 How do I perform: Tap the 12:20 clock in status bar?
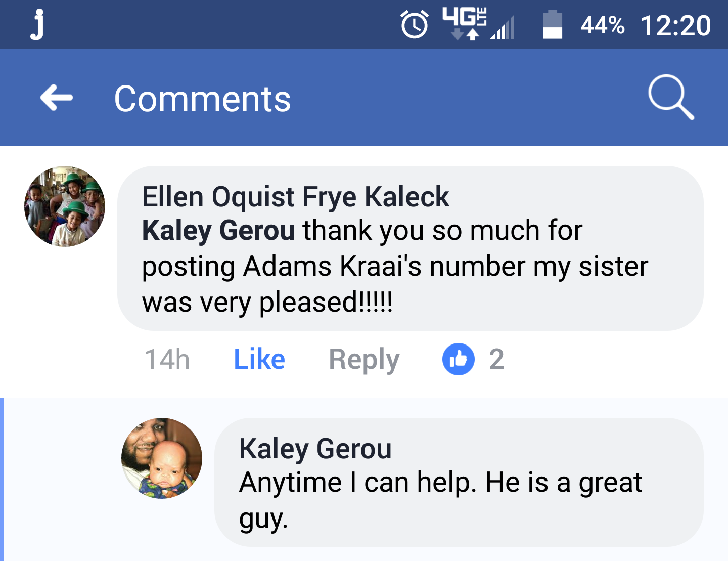point(675,25)
